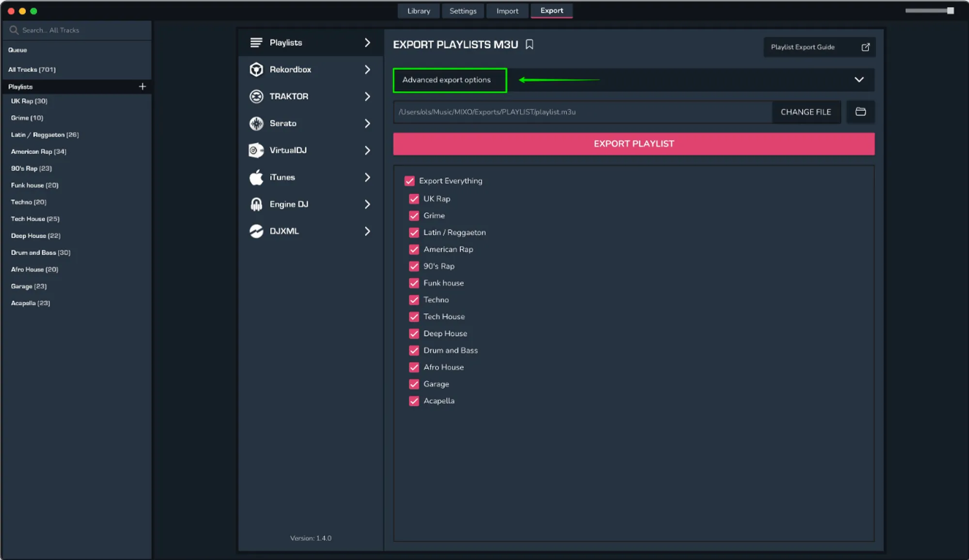Switch to the Library tab
The height and width of the screenshot is (560, 969).
[419, 11]
